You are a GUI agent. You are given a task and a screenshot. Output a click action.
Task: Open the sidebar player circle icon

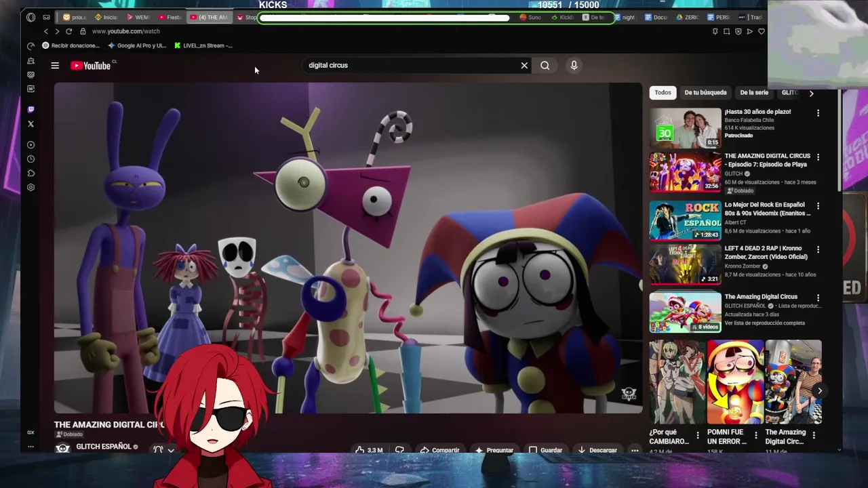[31, 145]
